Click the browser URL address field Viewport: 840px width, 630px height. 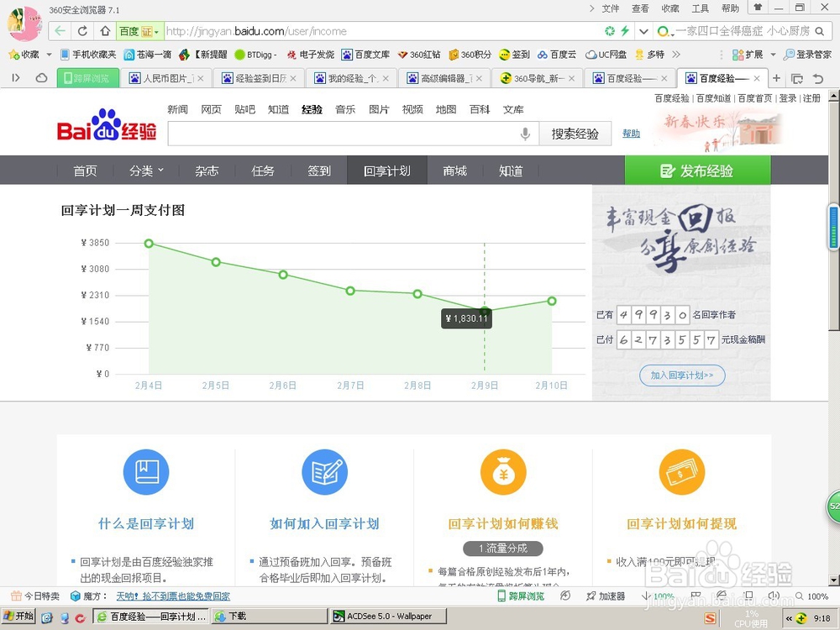tap(382, 31)
